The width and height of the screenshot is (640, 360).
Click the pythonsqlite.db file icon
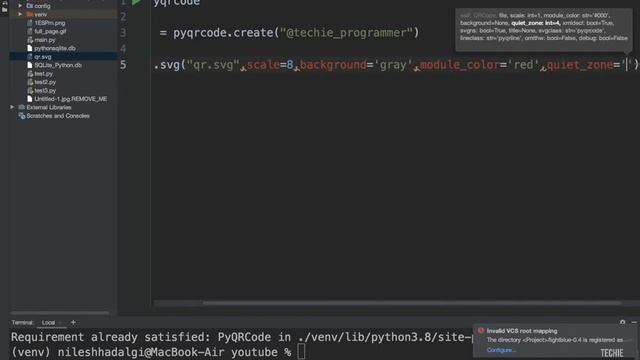click(30, 48)
